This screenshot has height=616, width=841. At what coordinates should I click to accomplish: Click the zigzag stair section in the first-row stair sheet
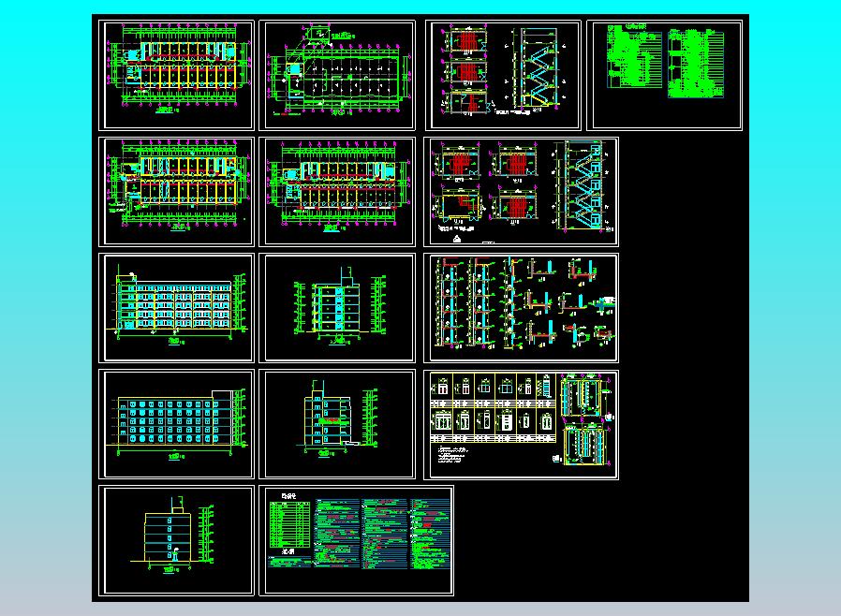point(538,69)
